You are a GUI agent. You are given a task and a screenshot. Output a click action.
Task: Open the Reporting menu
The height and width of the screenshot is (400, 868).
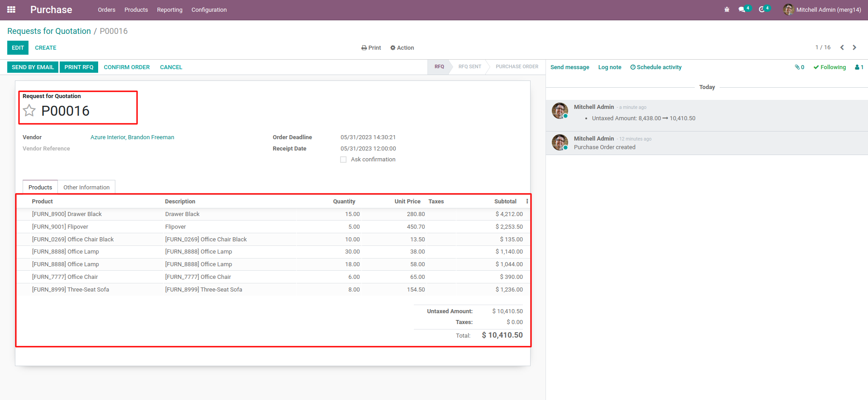pyautogui.click(x=170, y=9)
